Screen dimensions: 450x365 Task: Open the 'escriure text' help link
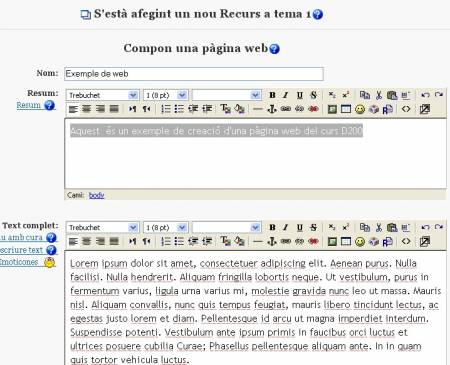pyautogui.click(x=28, y=250)
